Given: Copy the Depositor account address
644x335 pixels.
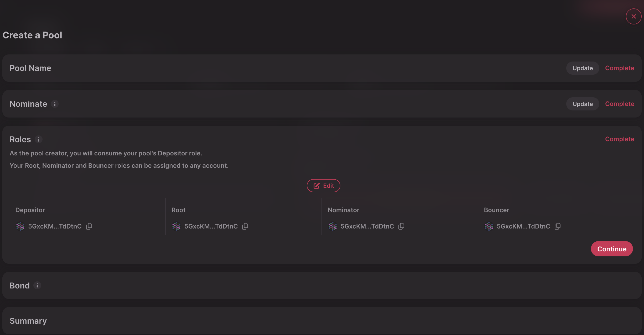Looking at the screenshot, I should (x=89, y=226).
